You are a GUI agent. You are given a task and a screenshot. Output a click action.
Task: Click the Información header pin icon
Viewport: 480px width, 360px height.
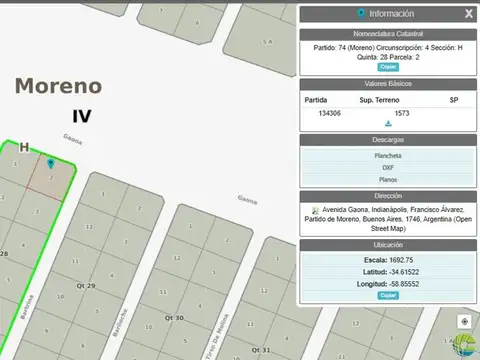(x=361, y=14)
